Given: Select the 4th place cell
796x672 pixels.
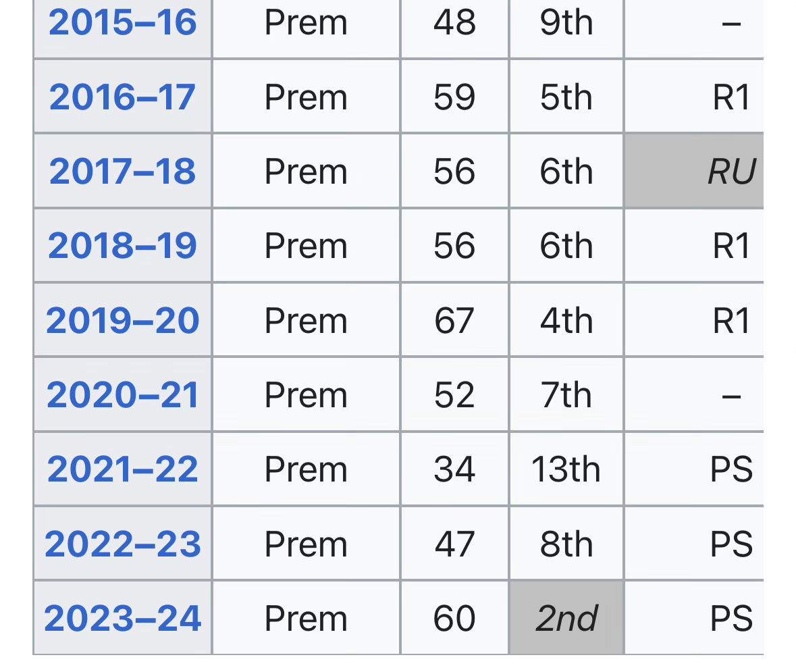Looking at the screenshot, I should tap(566, 321).
